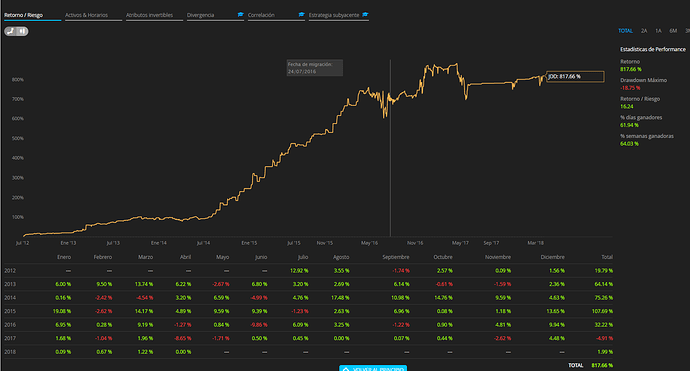The height and width of the screenshot is (371, 690).
Task: Click the Volver al principio button
Action: click(x=373, y=368)
